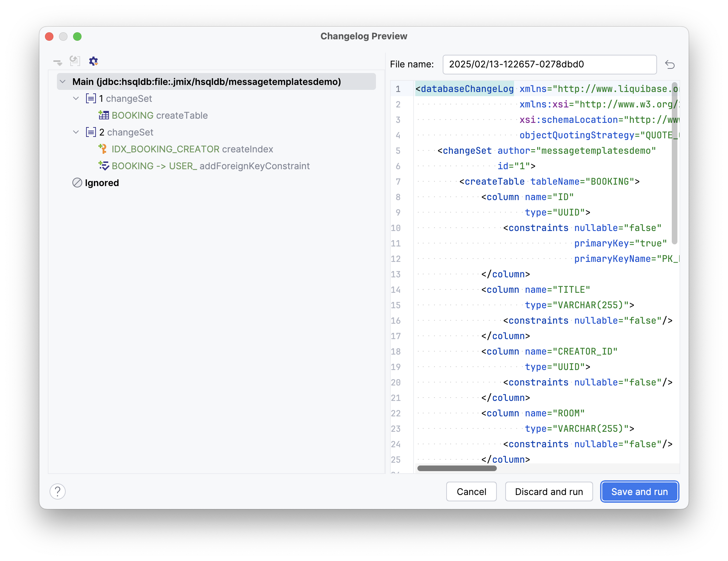Click the export/diff icon in the toolbar
728x561 pixels.
click(x=74, y=61)
